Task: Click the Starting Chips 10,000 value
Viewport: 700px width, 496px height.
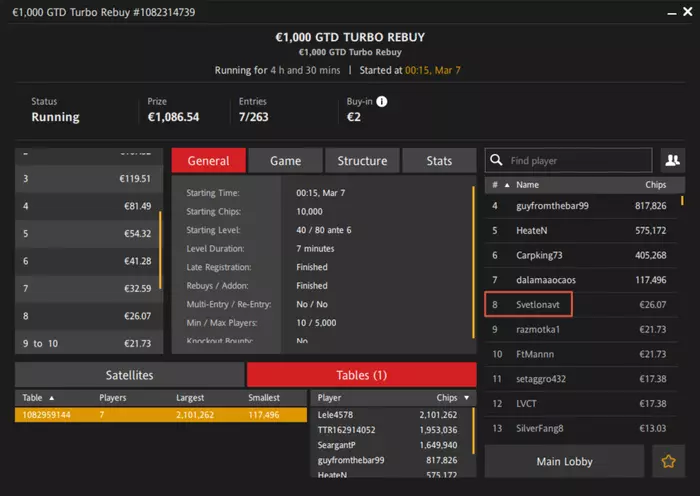Action: coord(309,212)
